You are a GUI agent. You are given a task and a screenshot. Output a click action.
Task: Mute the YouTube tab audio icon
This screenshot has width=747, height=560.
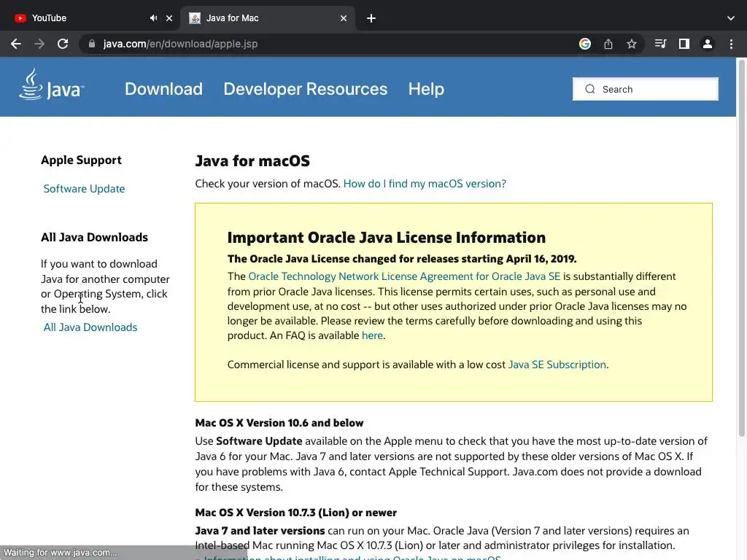click(153, 18)
